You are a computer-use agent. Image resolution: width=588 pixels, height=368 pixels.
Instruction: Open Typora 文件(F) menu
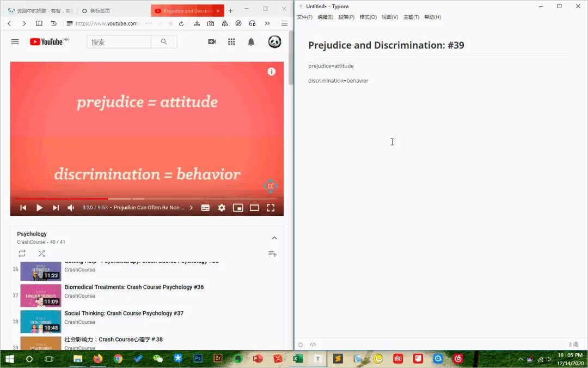[x=304, y=17]
